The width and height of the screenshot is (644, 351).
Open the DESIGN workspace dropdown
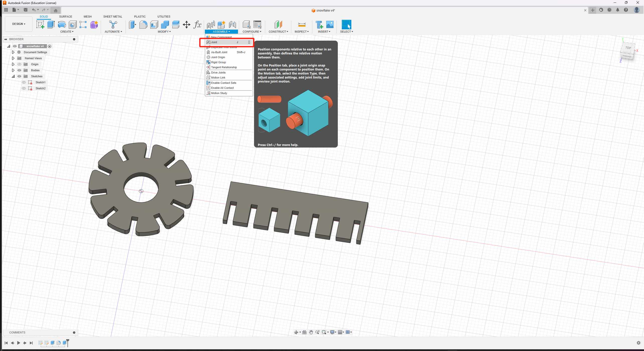coord(19,24)
